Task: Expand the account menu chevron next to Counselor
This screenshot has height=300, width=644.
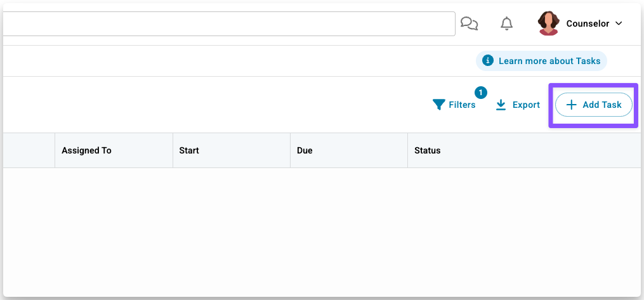Action: [x=619, y=24]
